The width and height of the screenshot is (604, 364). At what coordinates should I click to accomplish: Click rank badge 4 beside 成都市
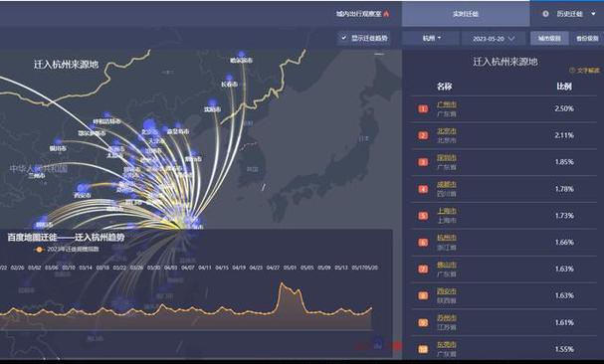(423, 189)
